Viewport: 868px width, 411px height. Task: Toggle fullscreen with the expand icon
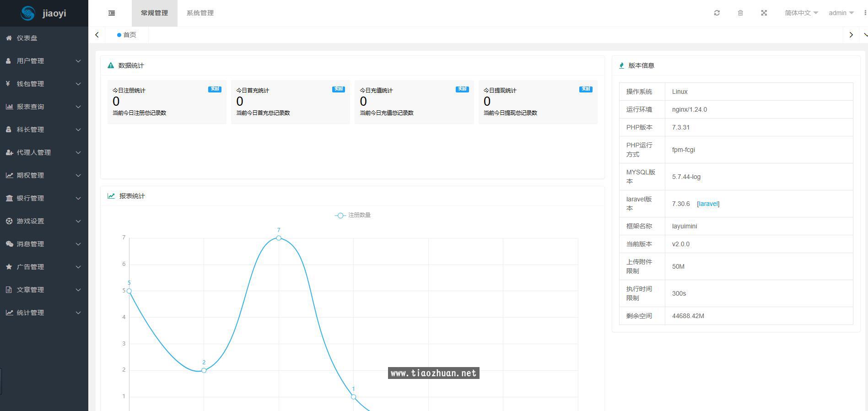click(764, 13)
